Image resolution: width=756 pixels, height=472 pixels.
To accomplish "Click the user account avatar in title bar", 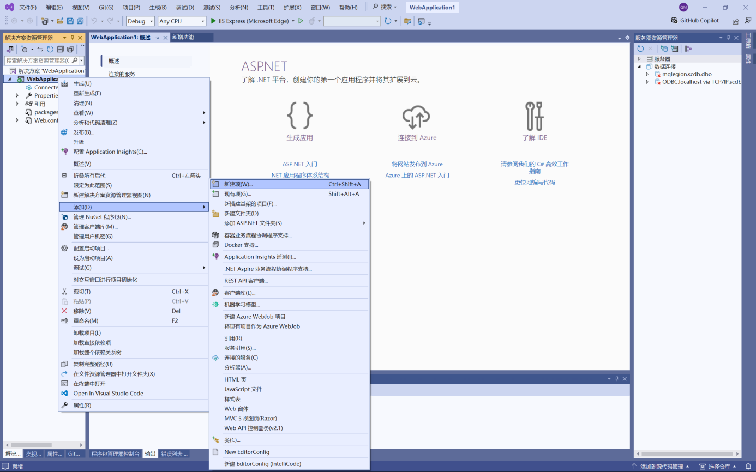I will tap(683, 7).
